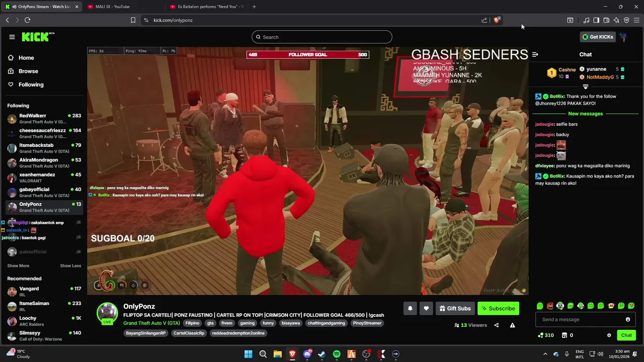The image size is (644, 362).
Task: Switch to the Ex Battalion performs tab
Action: (x=206, y=7)
